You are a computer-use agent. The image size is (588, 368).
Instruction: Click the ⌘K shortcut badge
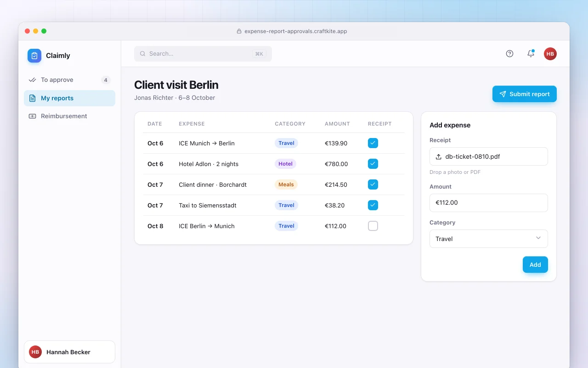click(259, 54)
